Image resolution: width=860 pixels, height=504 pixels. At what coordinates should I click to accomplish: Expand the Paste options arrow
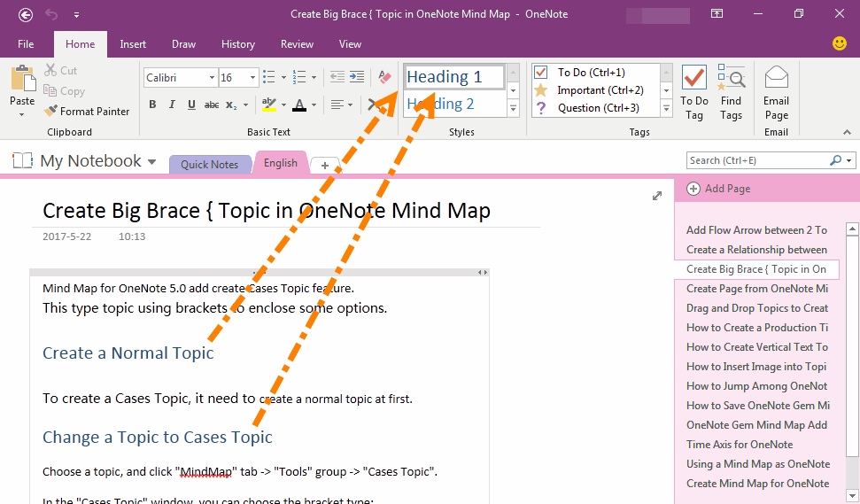pyautogui.click(x=22, y=114)
